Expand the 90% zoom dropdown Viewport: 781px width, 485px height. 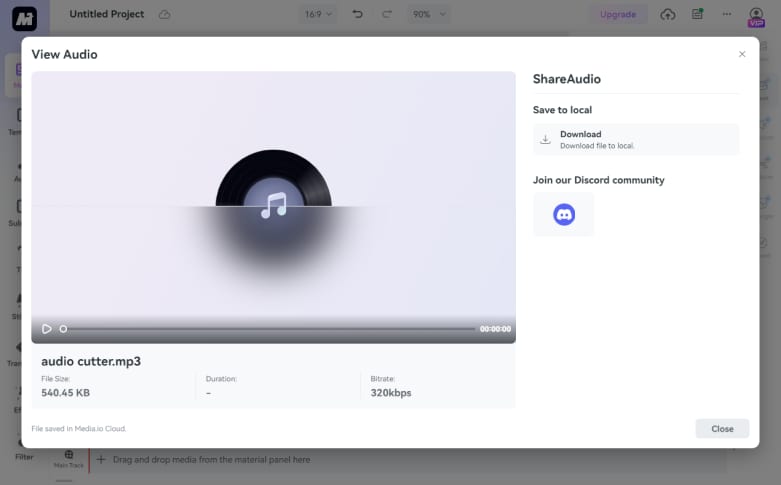tap(429, 14)
